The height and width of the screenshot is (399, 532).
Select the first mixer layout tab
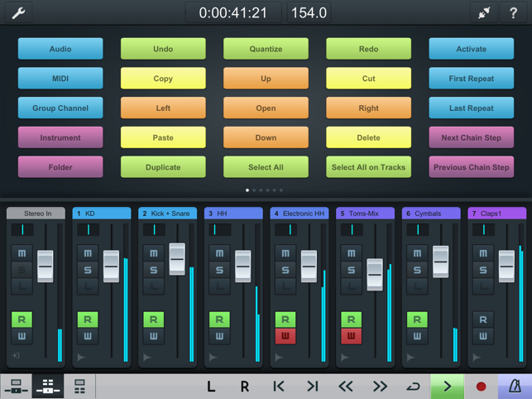15,386
